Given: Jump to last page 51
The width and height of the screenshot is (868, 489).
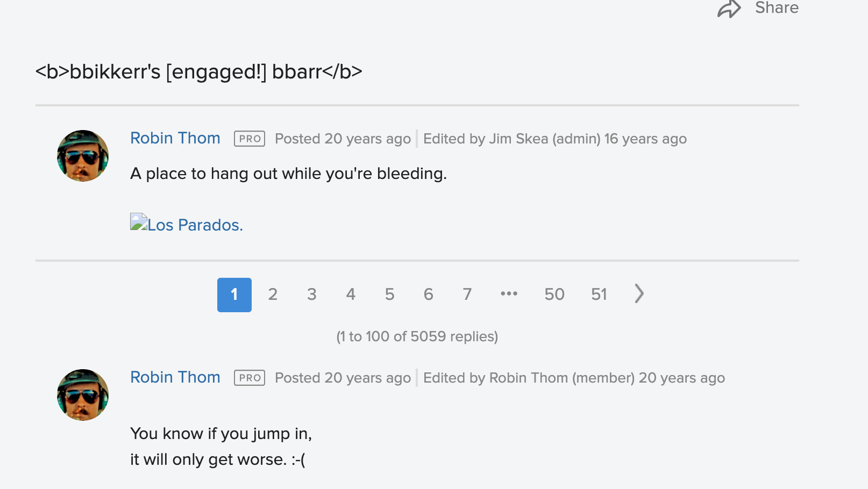Looking at the screenshot, I should pos(599,294).
